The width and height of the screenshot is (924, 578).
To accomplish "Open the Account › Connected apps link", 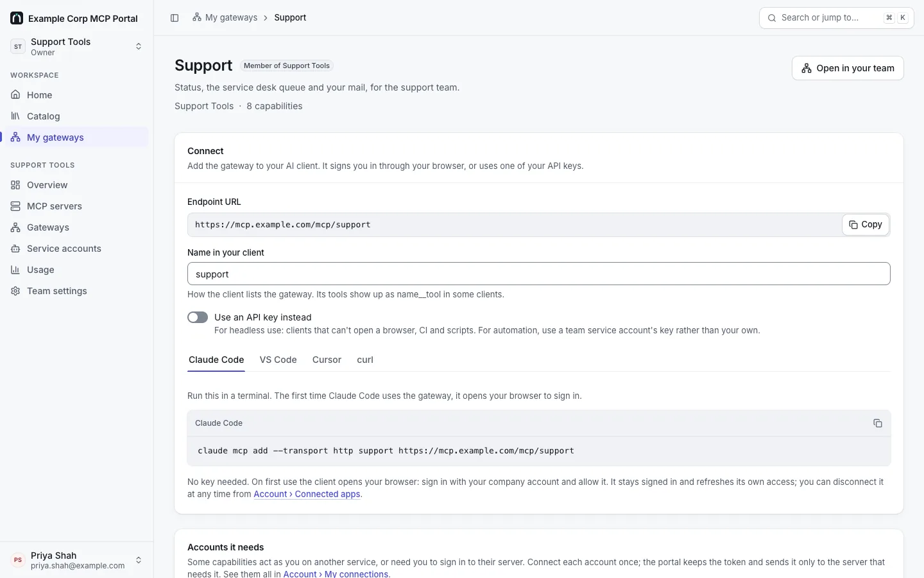I will (x=307, y=494).
